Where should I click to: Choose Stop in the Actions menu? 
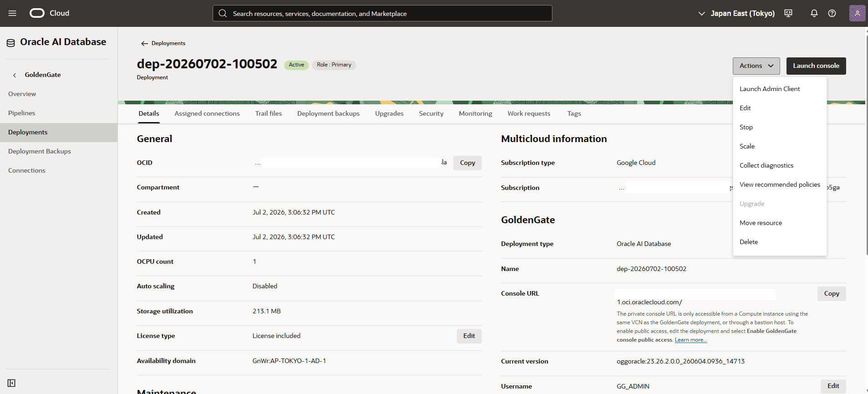[x=780, y=127]
